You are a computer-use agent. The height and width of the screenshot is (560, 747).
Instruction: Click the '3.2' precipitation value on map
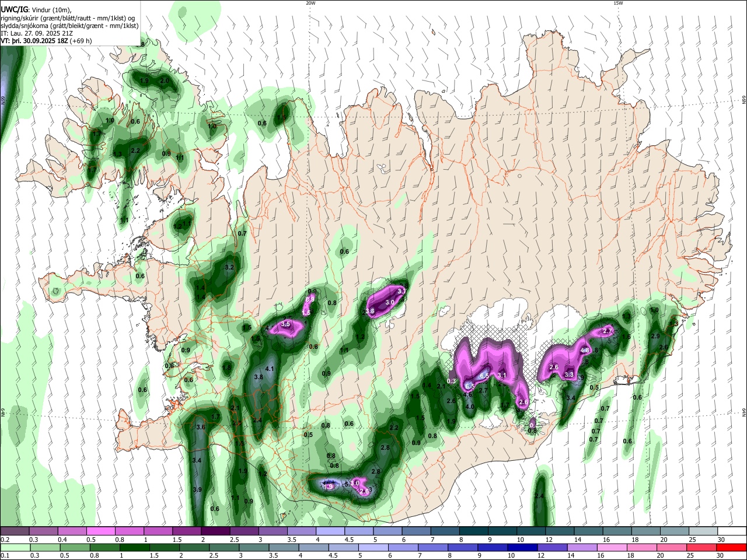pyautogui.click(x=229, y=267)
